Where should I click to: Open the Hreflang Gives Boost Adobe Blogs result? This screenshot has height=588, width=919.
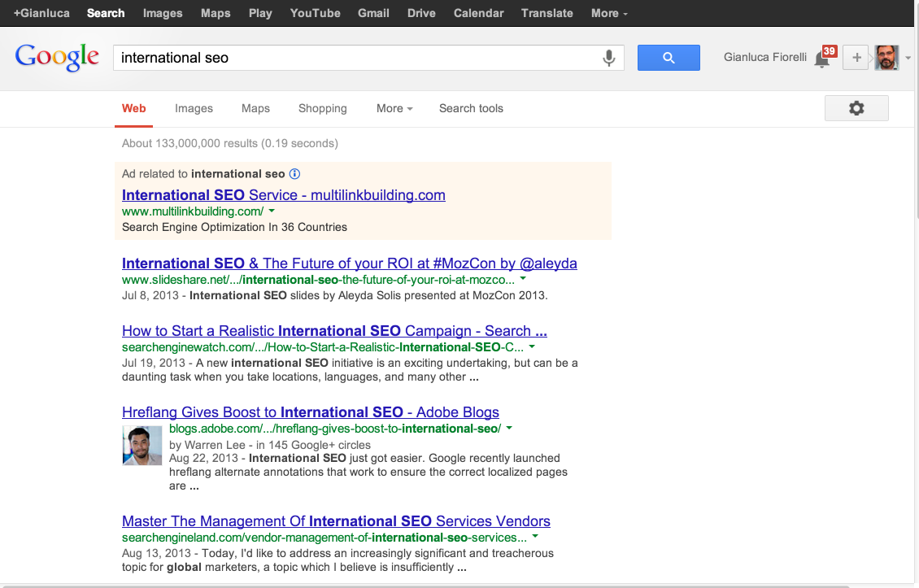click(310, 412)
